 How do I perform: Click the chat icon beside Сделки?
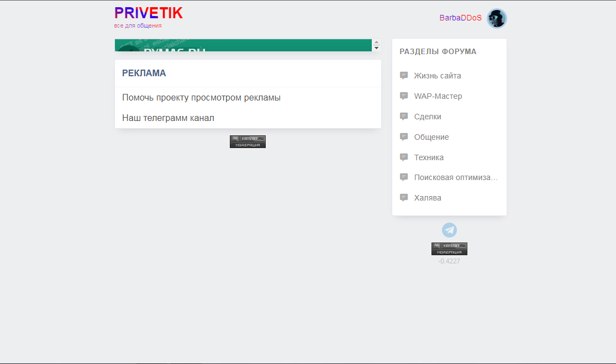click(404, 117)
